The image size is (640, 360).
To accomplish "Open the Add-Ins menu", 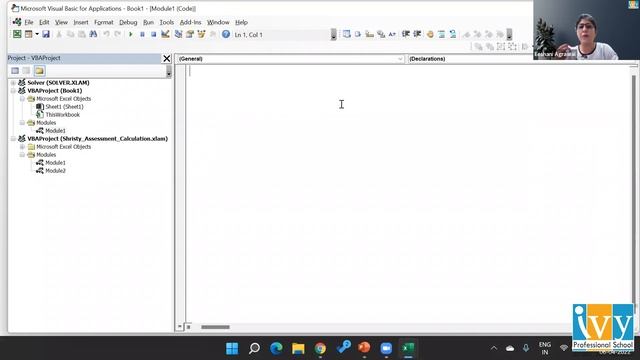I will click(x=191, y=22).
